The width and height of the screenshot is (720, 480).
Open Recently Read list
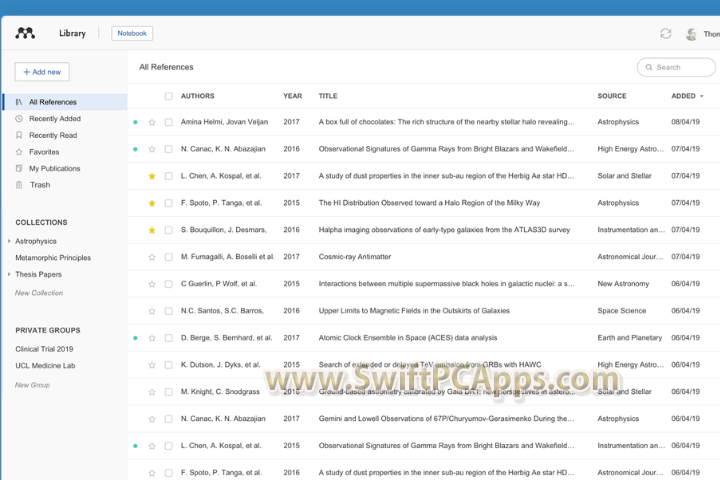click(53, 135)
